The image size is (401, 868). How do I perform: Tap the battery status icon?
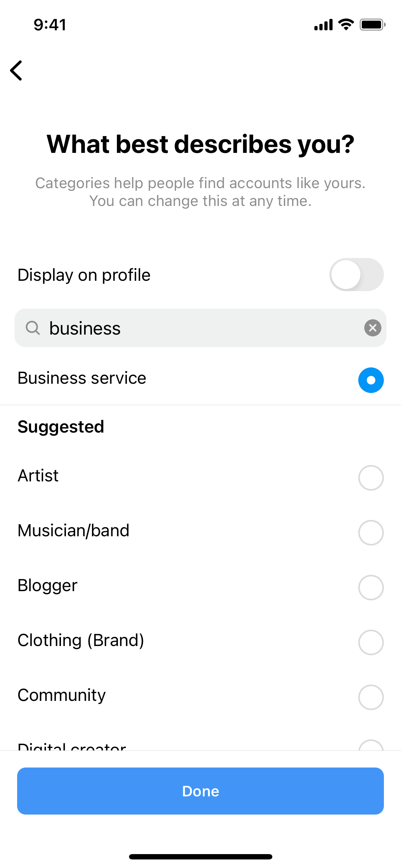pos(372,25)
